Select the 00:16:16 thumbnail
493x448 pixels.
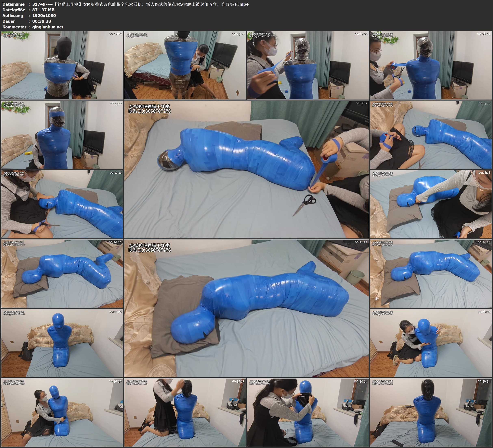(x=62, y=204)
